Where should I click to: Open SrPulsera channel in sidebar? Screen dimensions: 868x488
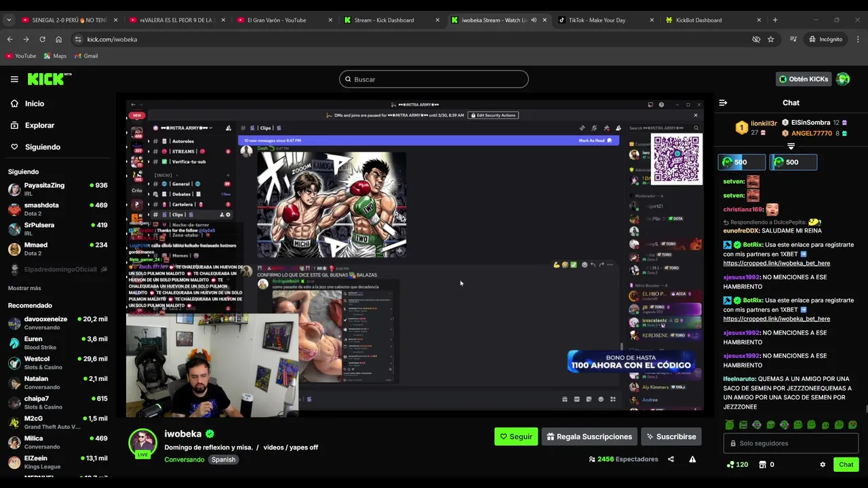click(x=58, y=228)
